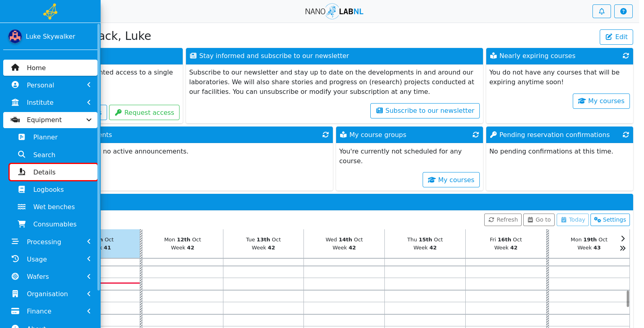
Task: Jump to Today in calendar
Action: [x=573, y=220]
